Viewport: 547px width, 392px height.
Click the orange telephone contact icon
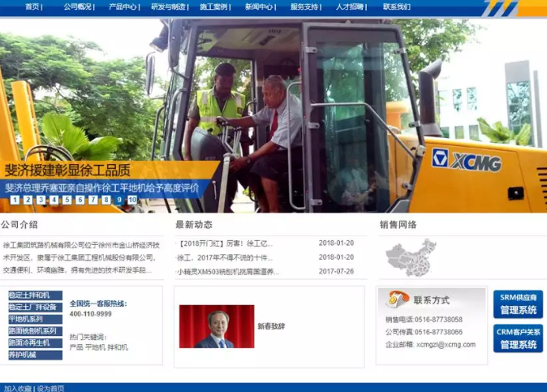click(398, 299)
